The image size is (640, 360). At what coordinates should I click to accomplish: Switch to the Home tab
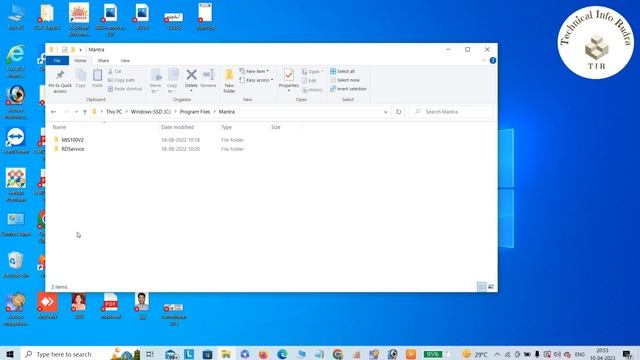80,60
